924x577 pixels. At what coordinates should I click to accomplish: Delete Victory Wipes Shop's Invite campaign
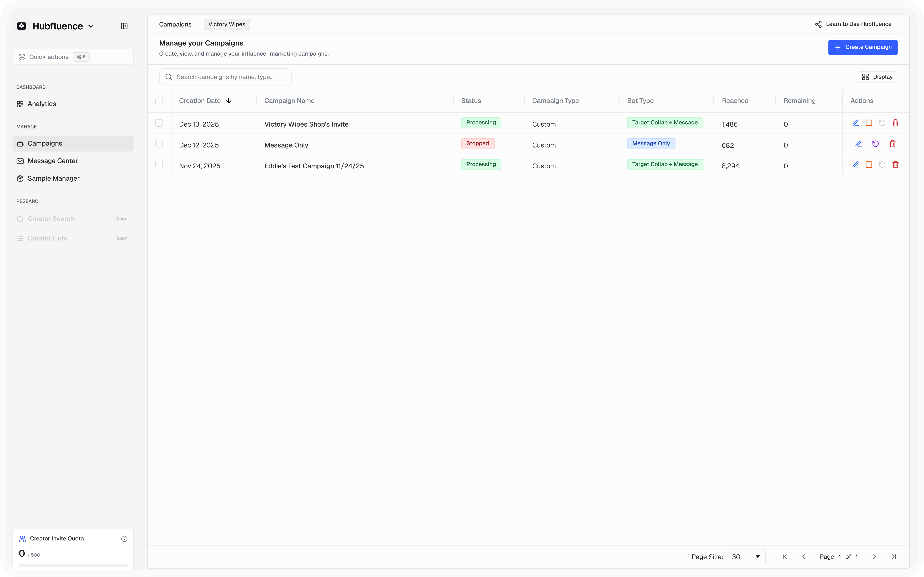tap(895, 123)
